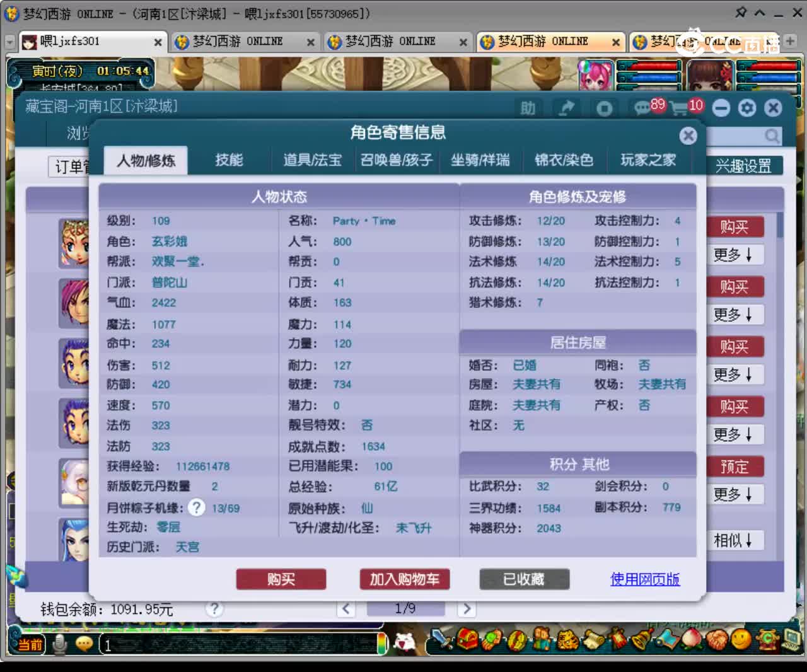The height and width of the screenshot is (672, 807).
Task: Click the 购买 button in the dialog footer
Action: 281,579
